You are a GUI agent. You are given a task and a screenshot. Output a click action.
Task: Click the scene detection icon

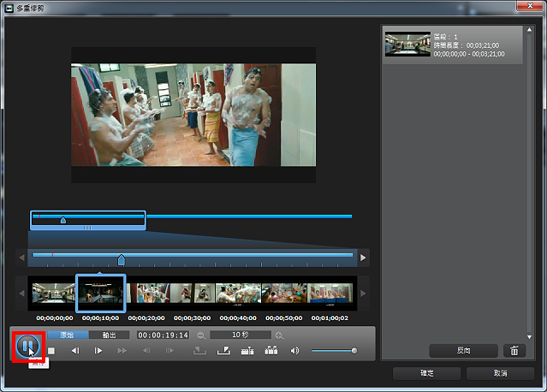pos(271,351)
